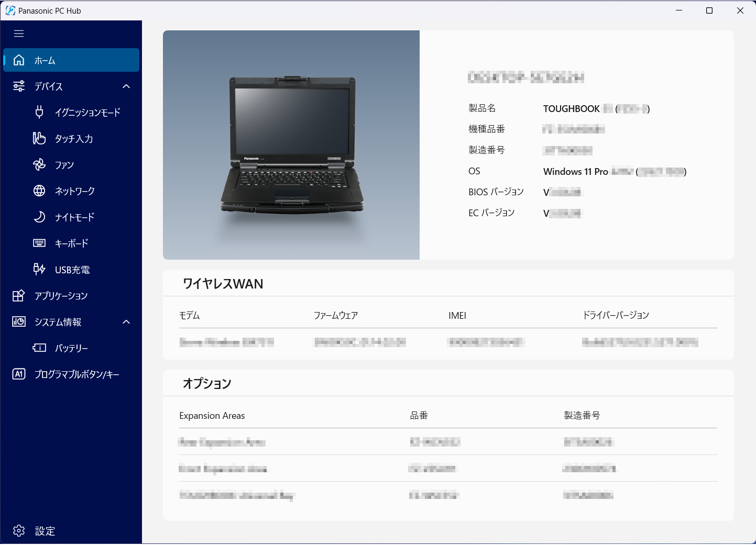Click the device sliders icon

(x=19, y=86)
